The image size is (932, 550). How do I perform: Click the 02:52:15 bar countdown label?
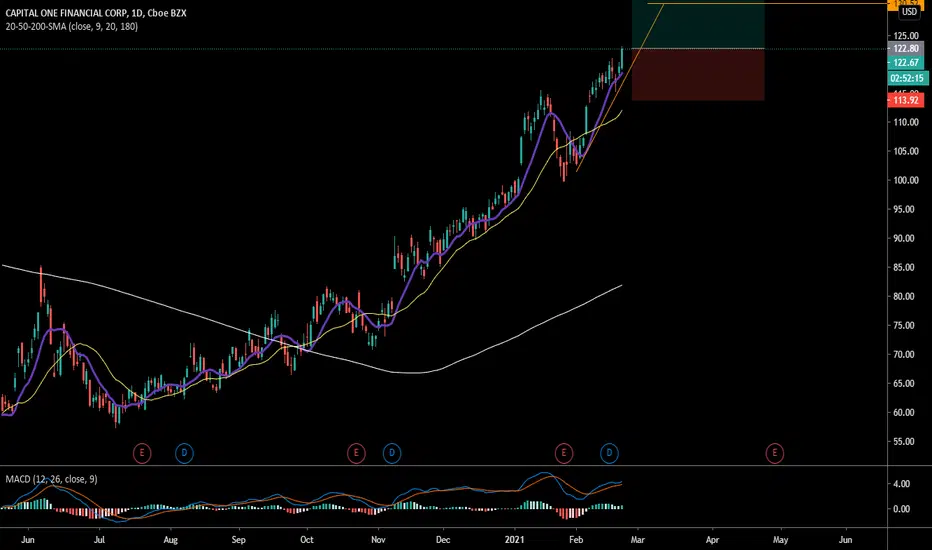907,78
